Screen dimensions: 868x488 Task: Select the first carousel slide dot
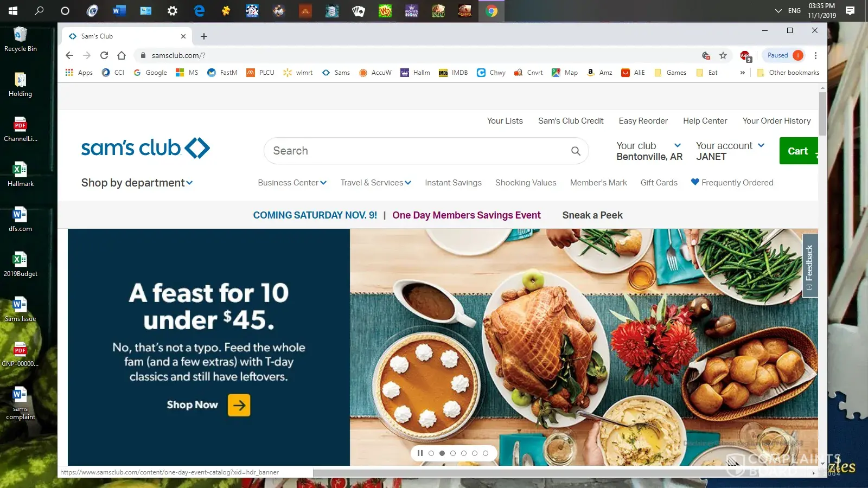pos(431,453)
